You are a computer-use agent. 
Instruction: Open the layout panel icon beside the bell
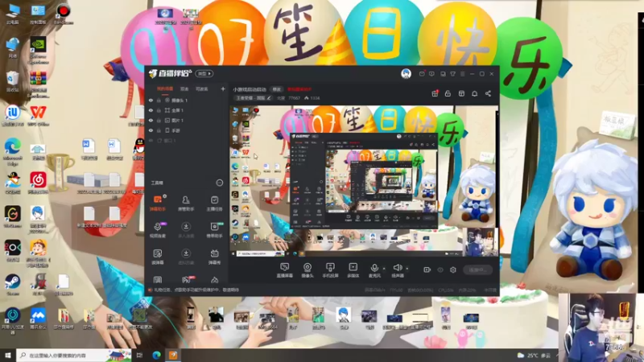[x=461, y=93]
